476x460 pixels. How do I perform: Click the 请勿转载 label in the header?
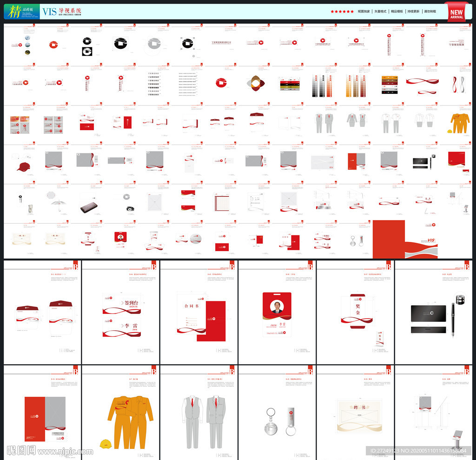coord(430,12)
